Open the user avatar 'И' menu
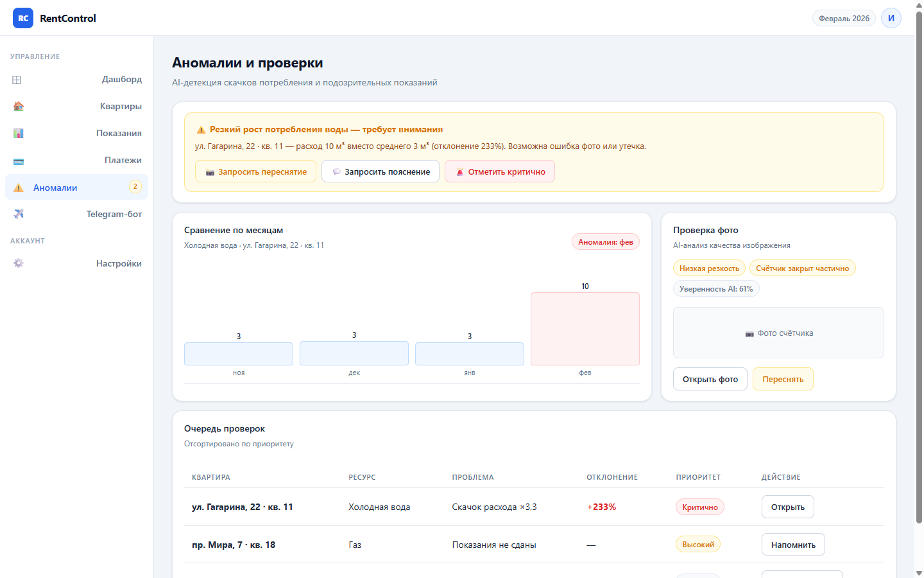 891,18
